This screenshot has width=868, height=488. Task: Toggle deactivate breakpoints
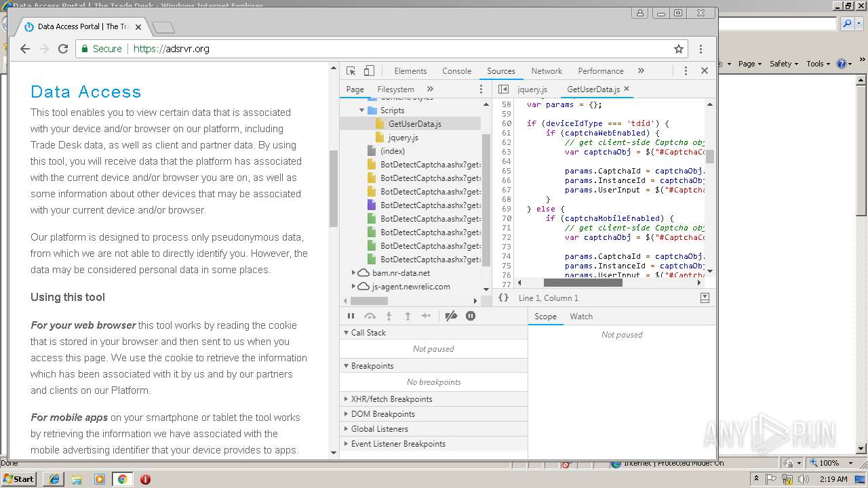[451, 316]
